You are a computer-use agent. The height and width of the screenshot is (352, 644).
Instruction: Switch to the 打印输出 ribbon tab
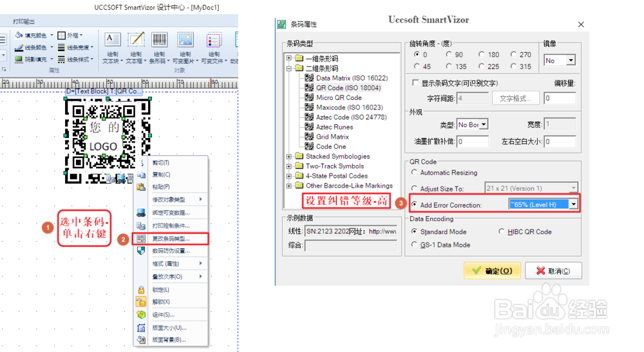click(x=24, y=21)
